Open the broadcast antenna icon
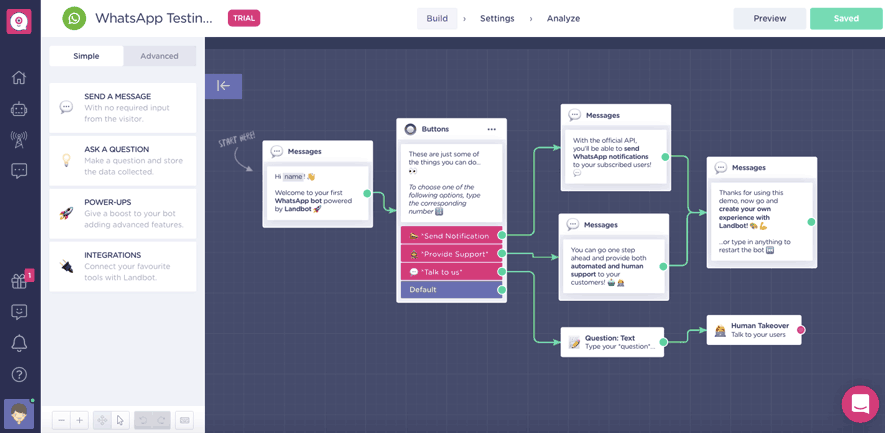The width and height of the screenshot is (885, 433). tap(19, 139)
